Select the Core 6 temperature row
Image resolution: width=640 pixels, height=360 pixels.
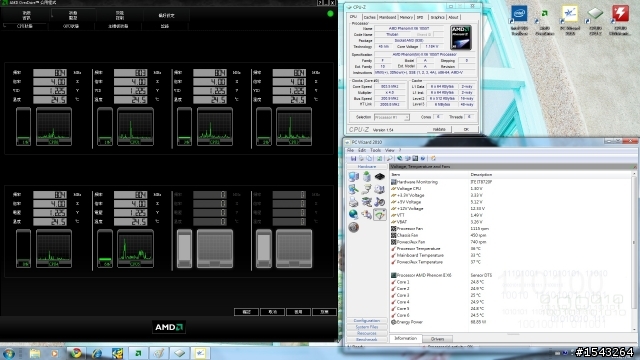click(x=511, y=315)
